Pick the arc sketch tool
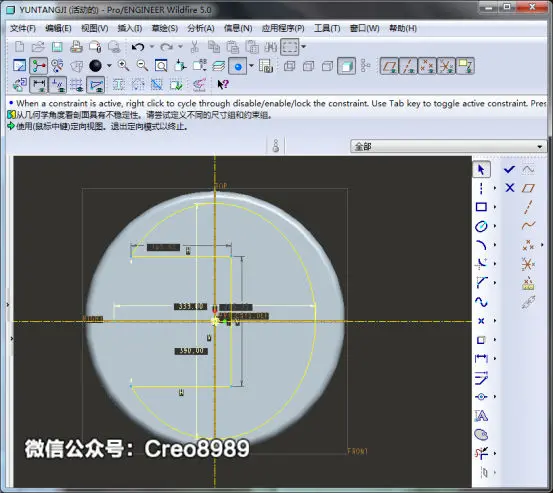The image size is (553, 493). [481, 245]
